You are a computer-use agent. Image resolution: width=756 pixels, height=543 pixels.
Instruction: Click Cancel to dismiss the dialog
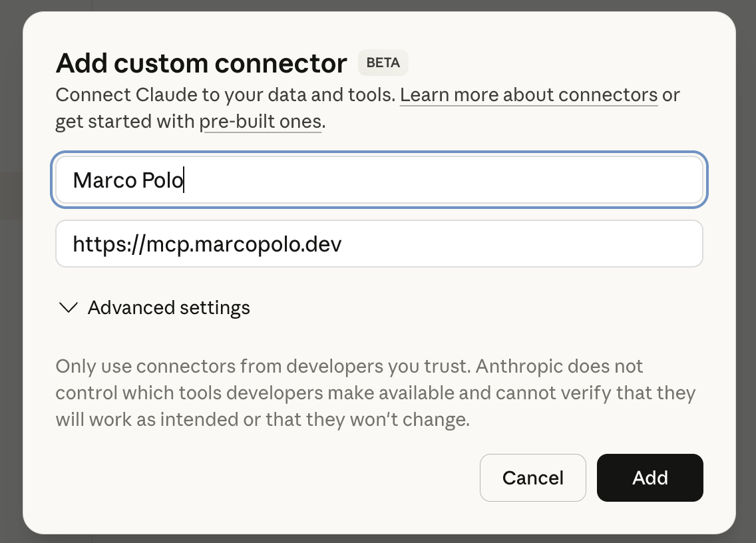tap(532, 478)
